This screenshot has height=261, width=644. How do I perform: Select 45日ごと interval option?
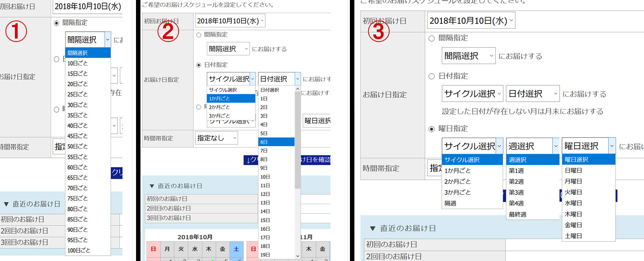(78, 136)
